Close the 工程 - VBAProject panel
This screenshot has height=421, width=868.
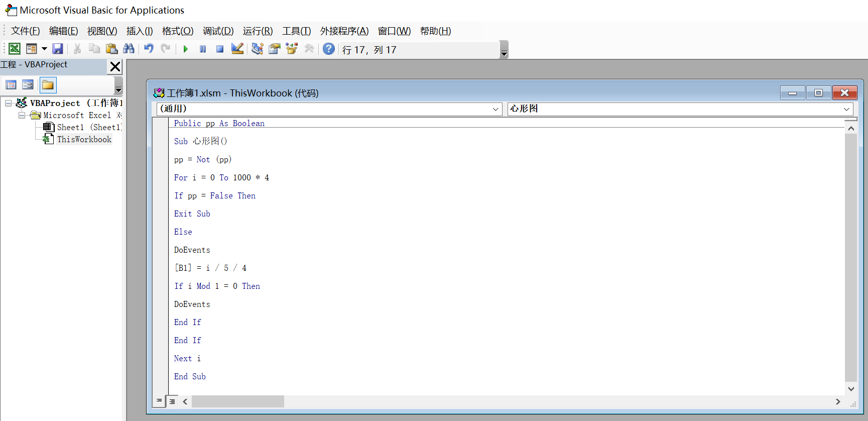[115, 67]
